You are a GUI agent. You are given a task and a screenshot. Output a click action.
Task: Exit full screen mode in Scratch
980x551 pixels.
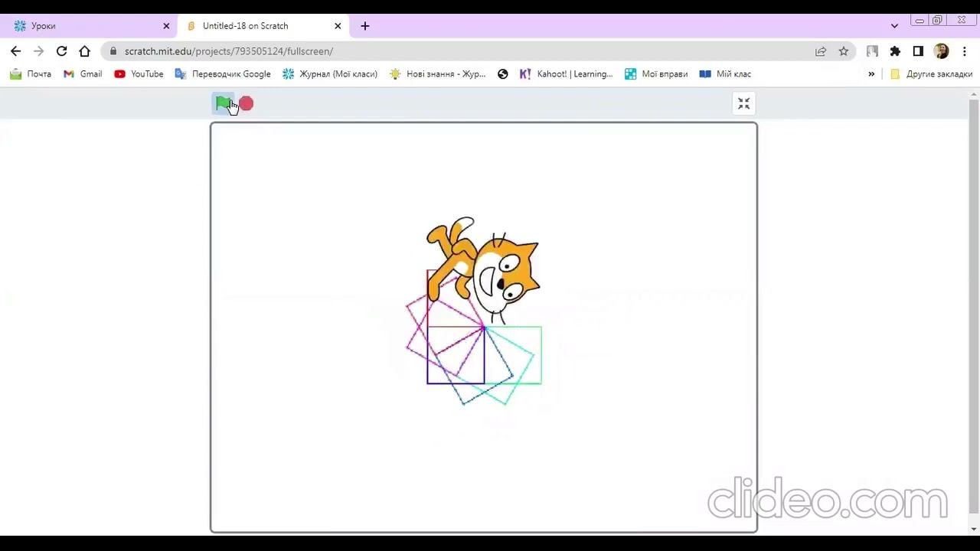[x=743, y=103]
